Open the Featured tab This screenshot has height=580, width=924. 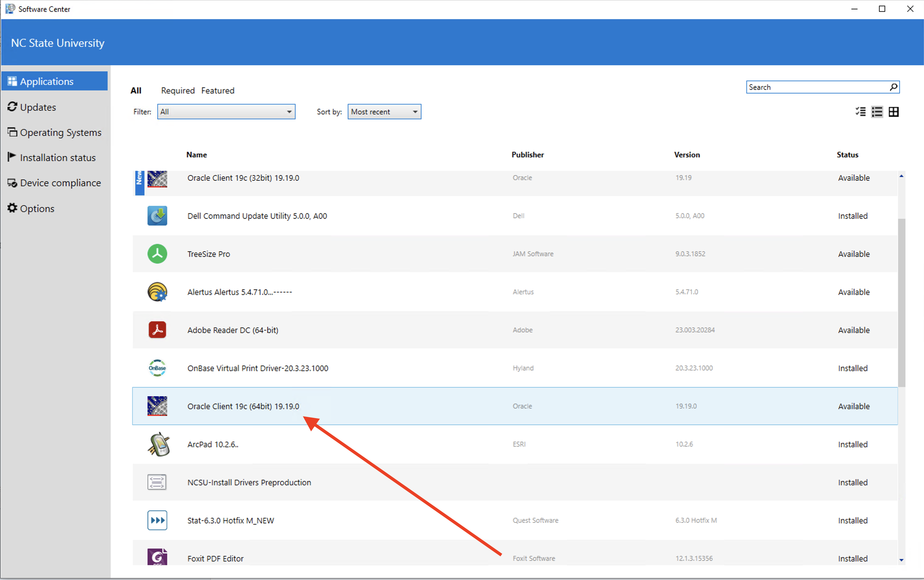(217, 91)
